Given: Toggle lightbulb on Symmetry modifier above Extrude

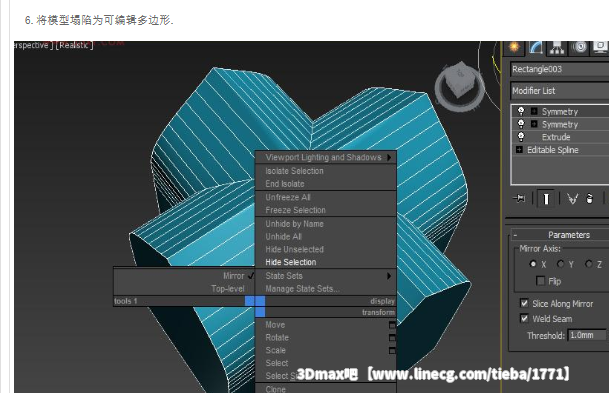Looking at the screenshot, I should pyautogui.click(x=521, y=124).
